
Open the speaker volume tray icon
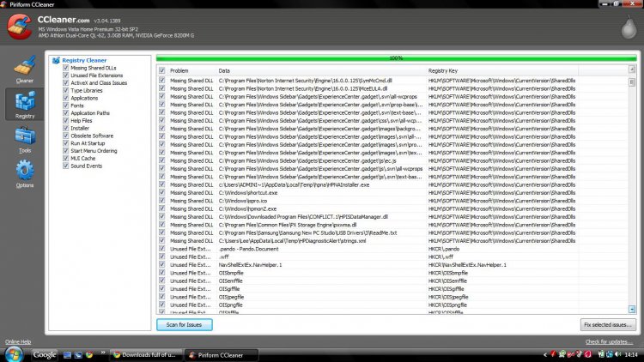(x=618, y=354)
